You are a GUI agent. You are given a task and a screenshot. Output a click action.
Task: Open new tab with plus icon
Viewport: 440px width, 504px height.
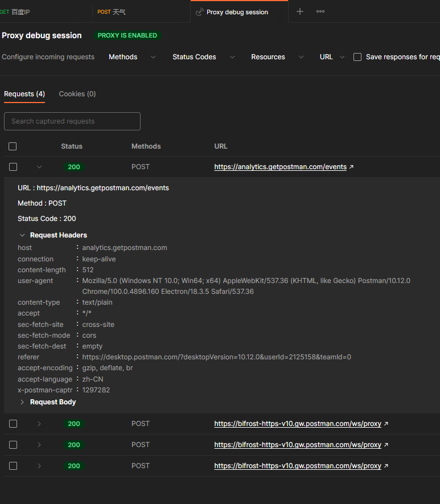[x=299, y=11]
